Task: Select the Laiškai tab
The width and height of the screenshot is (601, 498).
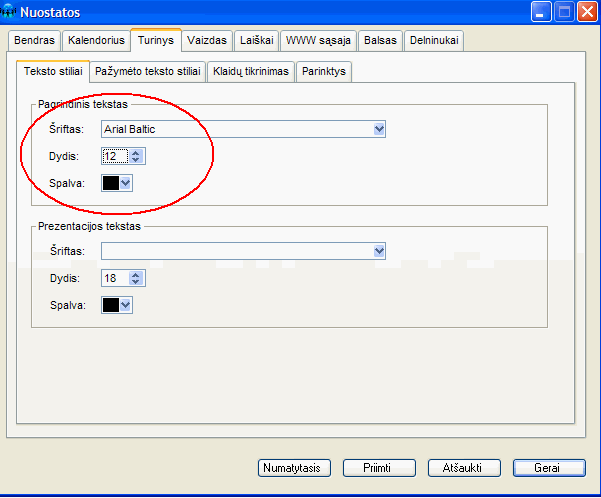Action: tap(256, 41)
